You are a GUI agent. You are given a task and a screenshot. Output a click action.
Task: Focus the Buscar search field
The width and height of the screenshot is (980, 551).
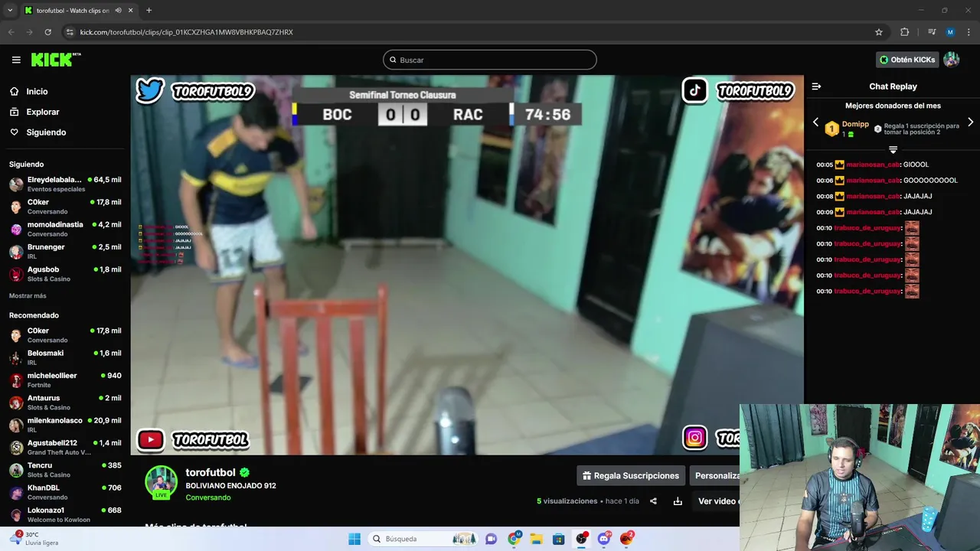click(x=490, y=60)
